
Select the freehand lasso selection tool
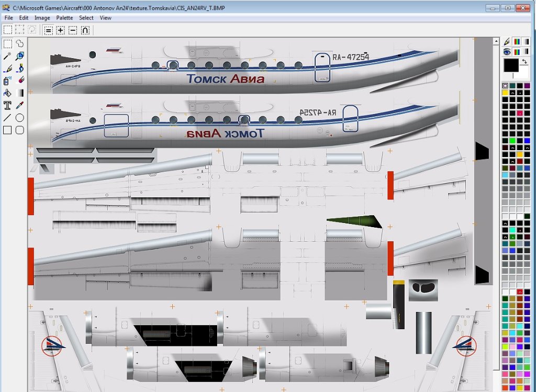(x=20, y=44)
